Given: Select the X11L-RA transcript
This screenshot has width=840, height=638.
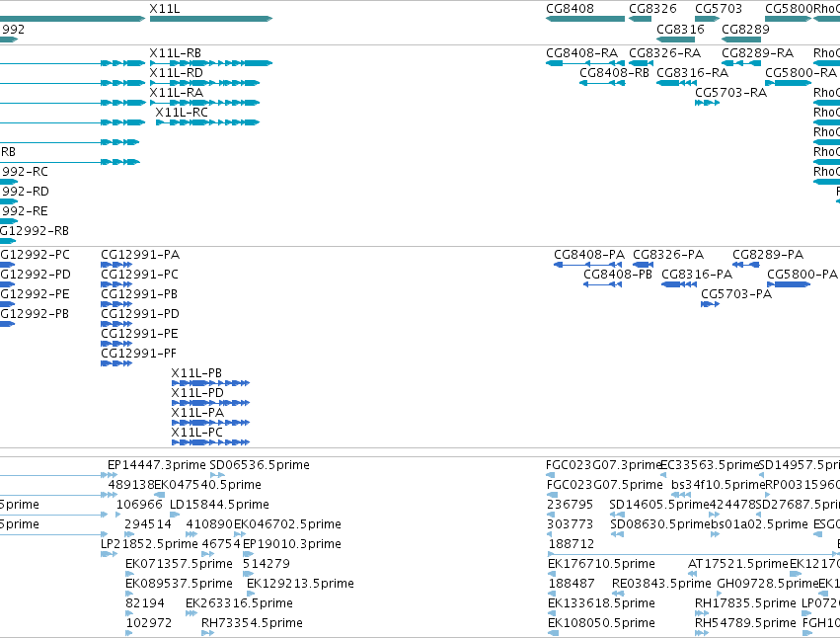Looking at the screenshot, I should (x=204, y=103).
